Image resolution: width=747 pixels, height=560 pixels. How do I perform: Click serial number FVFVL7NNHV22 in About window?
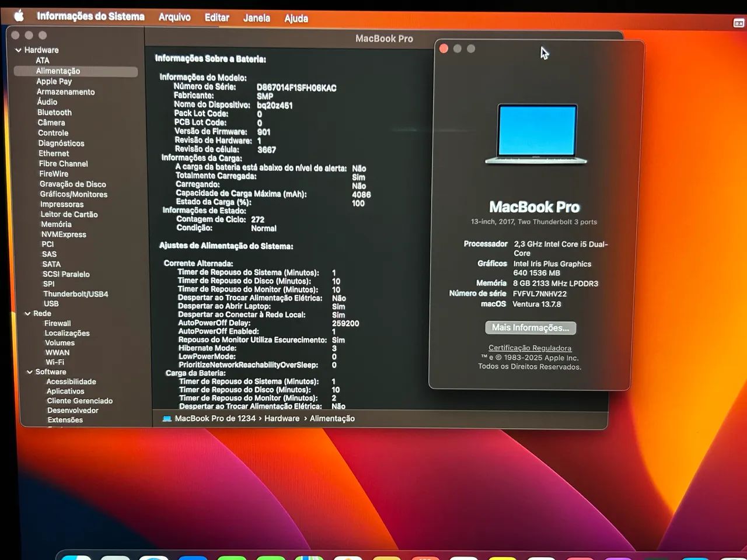coord(540,294)
